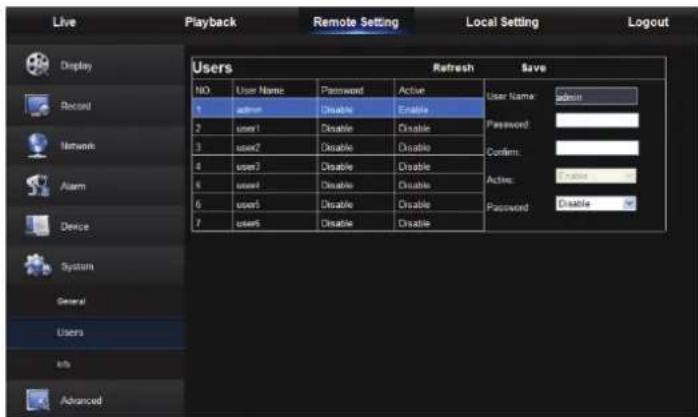This screenshot has width=698, height=417.
Task: Collapse the System menu section
Action: [x=95, y=266]
